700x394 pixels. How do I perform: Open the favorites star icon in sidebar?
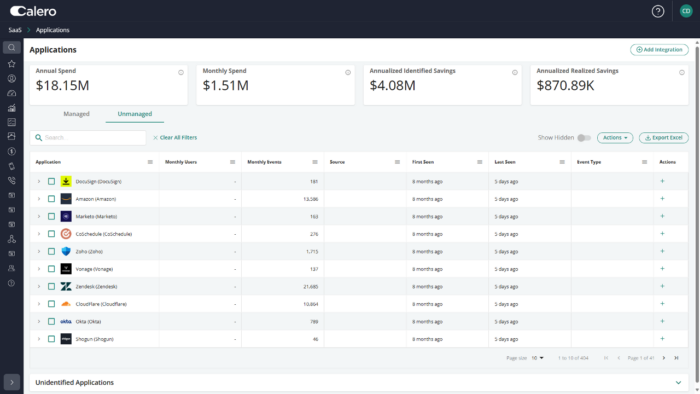point(12,64)
